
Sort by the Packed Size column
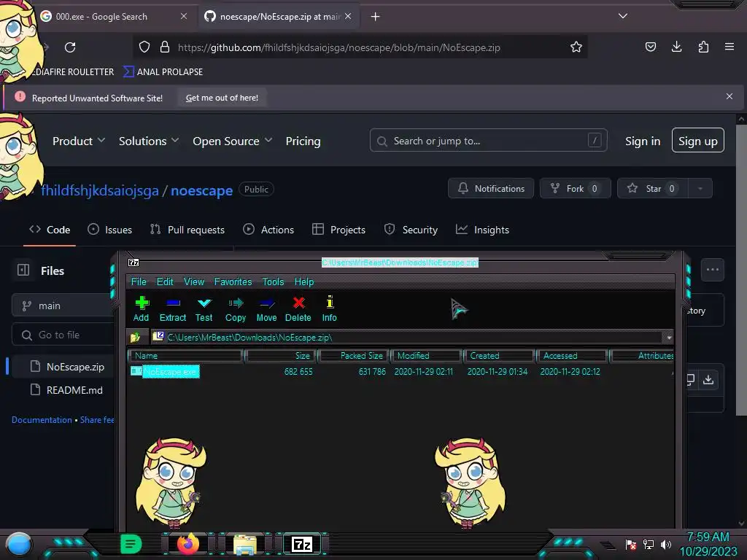(x=354, y=356)
